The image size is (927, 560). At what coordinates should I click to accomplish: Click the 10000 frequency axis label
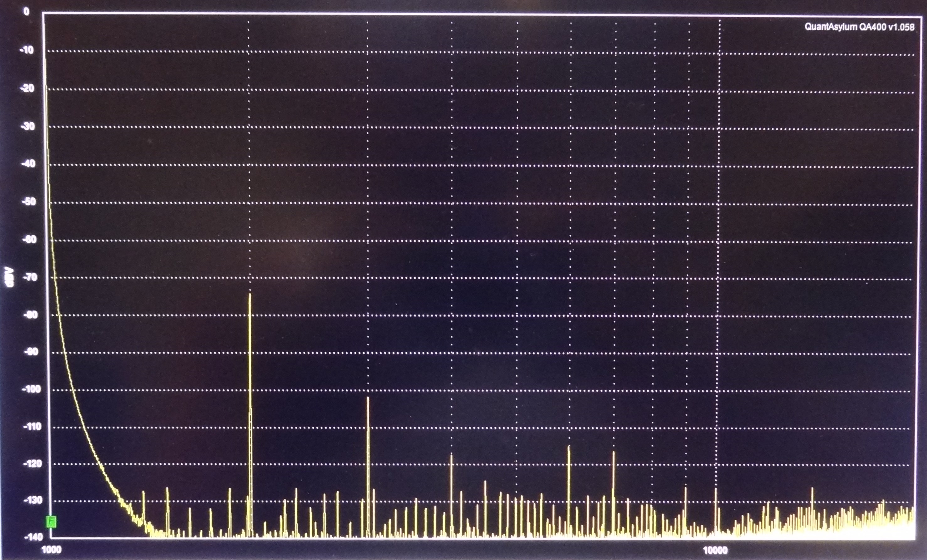pyautogui.click(x=715, y=551)
